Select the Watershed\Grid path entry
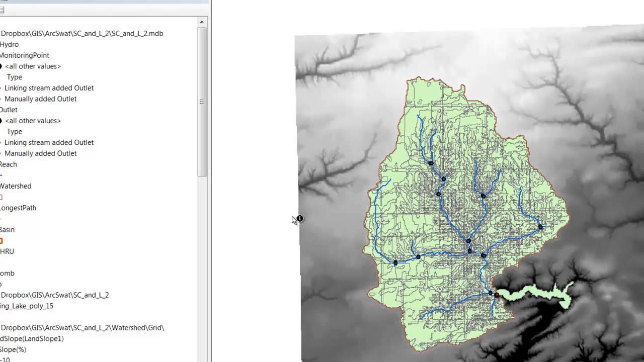 pos(82,328)
